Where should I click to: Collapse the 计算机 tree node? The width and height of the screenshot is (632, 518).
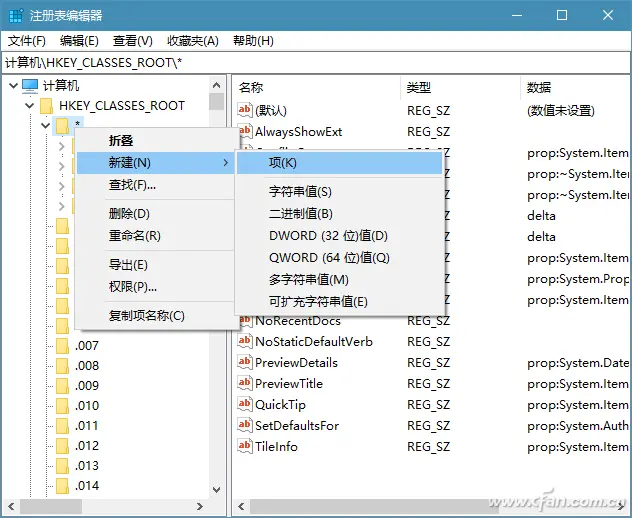(x=12, y=86)
